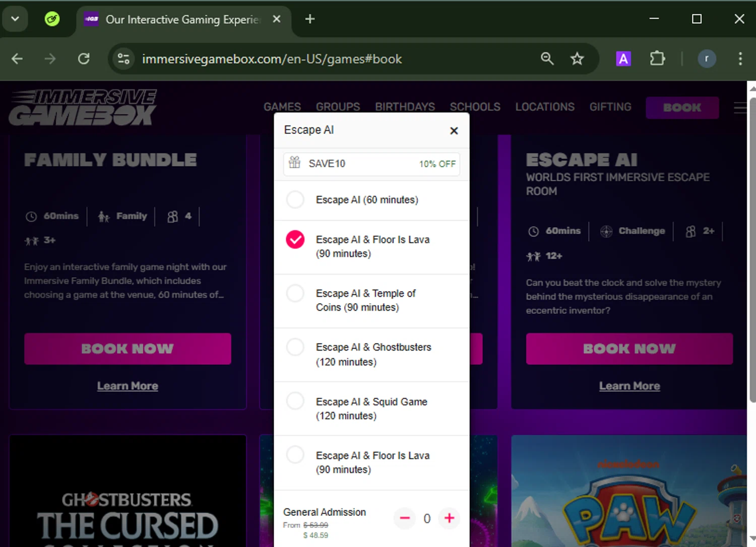Decrease General Admission ticket count
The height and width of the screenshot is (547, 756).
click(x=405, y=518)
